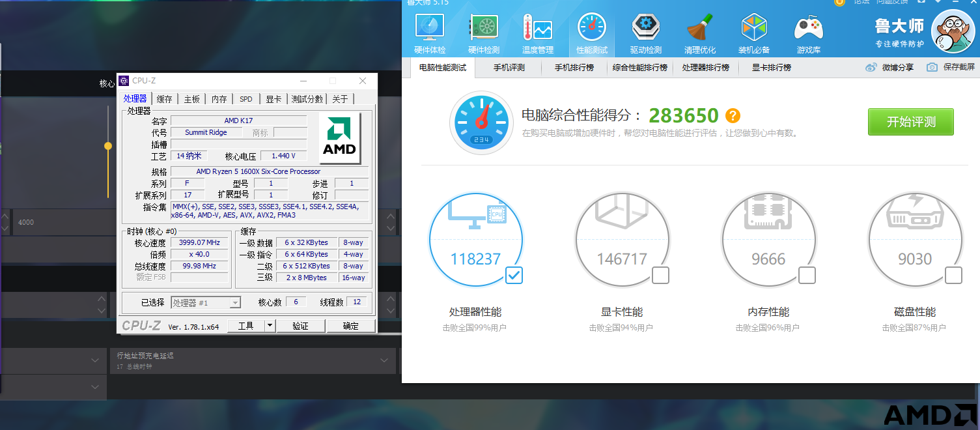Click the 确定 button in CPU-Z

pos(351,326)
